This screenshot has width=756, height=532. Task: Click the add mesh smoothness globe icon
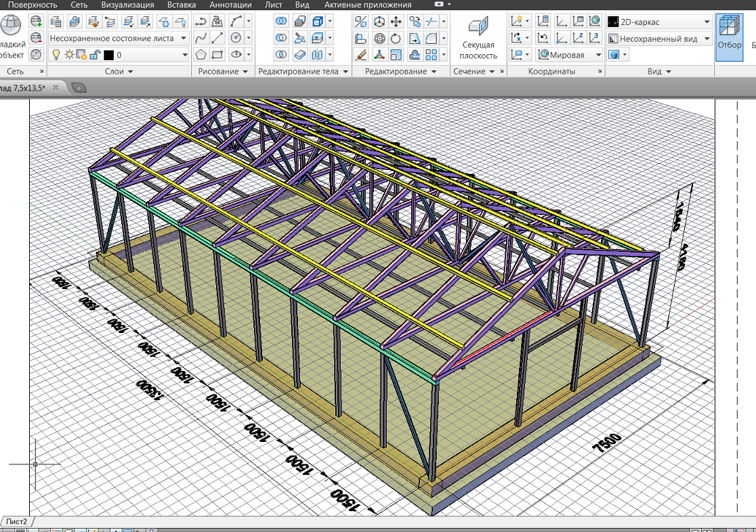click(x=36, y=21)
